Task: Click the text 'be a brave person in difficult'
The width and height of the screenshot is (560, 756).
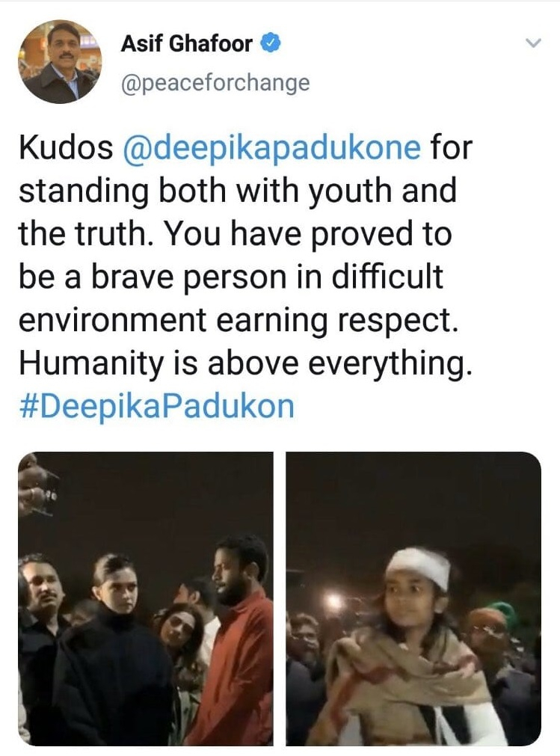Action: click(x=231, y=277)
